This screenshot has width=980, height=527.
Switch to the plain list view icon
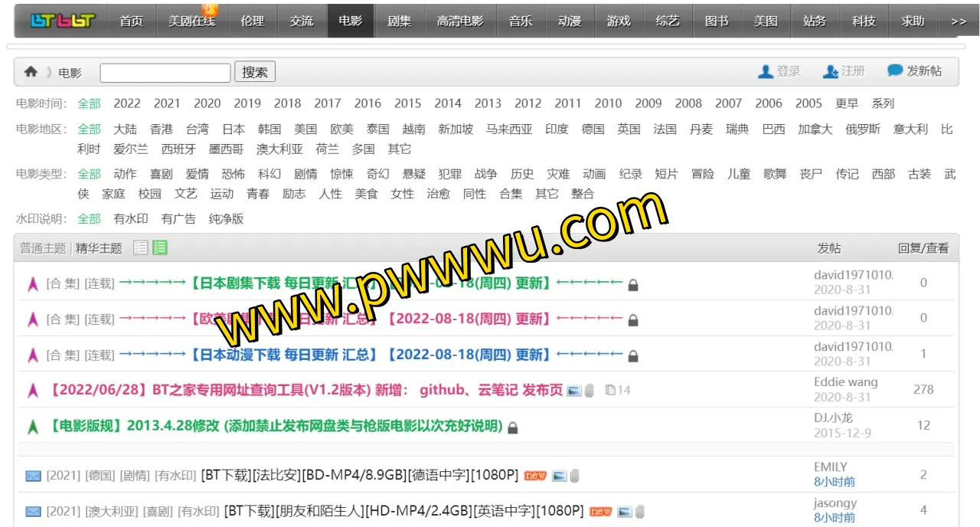(x=140, y=247)
